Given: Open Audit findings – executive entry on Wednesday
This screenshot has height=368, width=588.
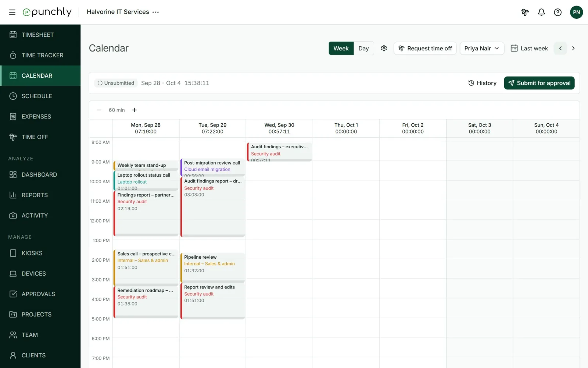Looking at the screenshot, I should (279, 152).
